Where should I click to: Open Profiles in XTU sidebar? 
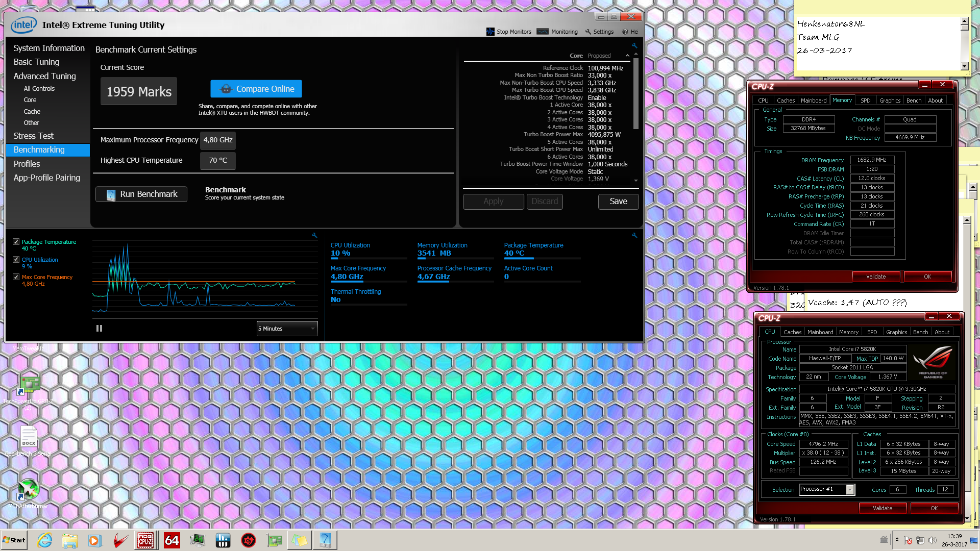(27, 164)
